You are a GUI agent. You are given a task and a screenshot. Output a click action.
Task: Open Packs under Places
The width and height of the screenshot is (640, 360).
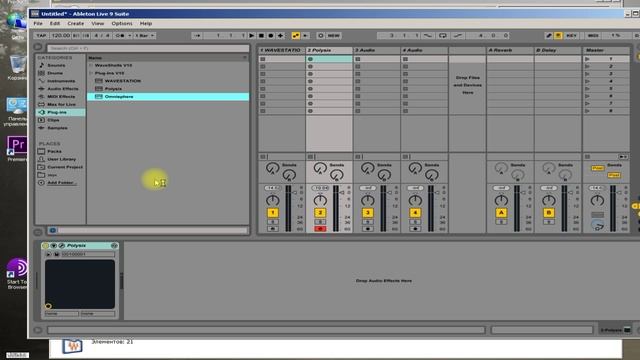point(54,151)
